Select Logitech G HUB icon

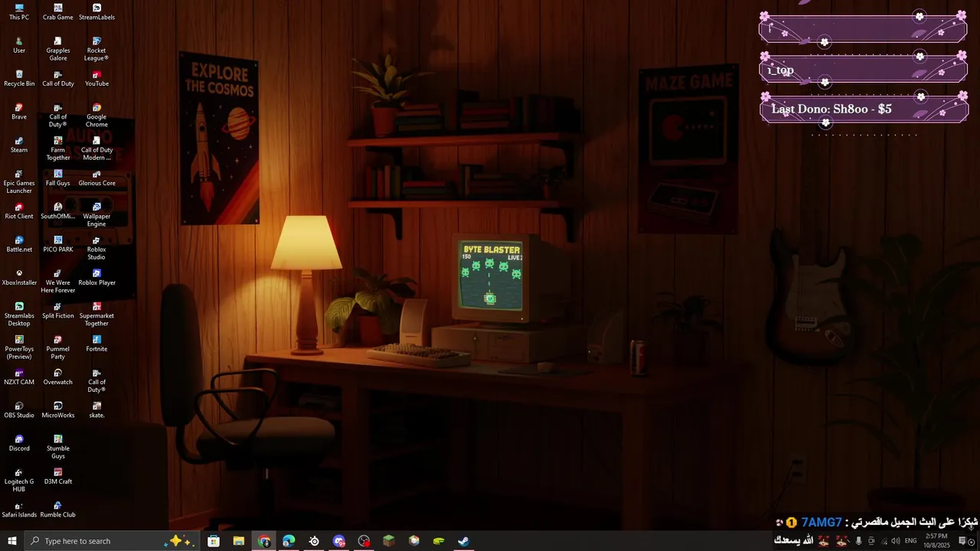(19, 480)
